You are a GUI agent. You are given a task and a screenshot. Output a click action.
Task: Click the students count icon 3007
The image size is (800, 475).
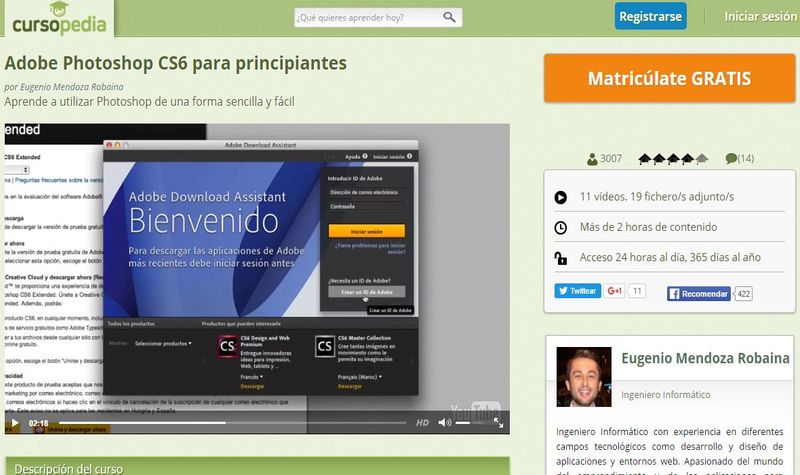(x=592, y=159)
